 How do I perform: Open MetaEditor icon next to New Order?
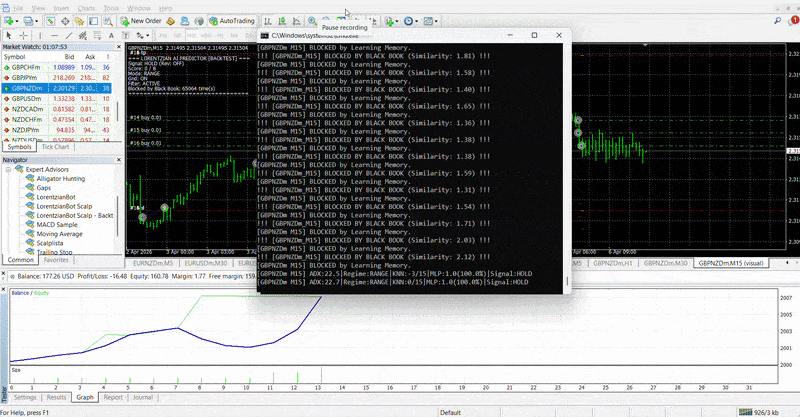pos(170,21)
